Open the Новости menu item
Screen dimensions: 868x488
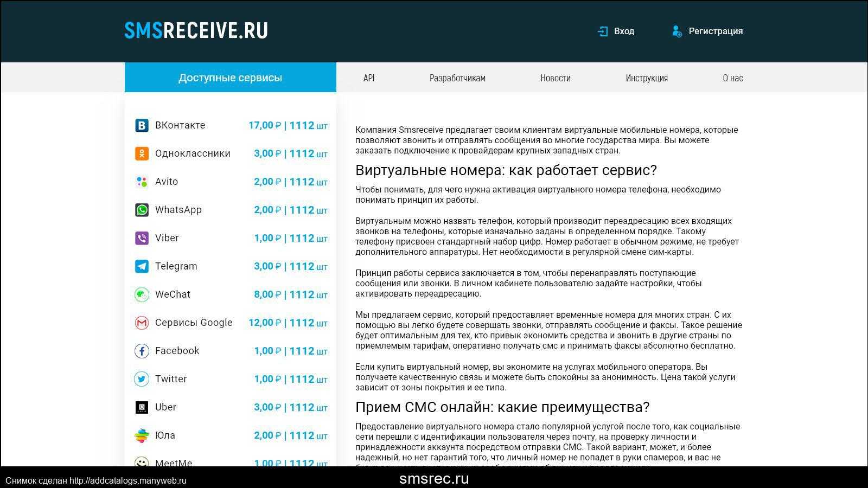(556, 78)
